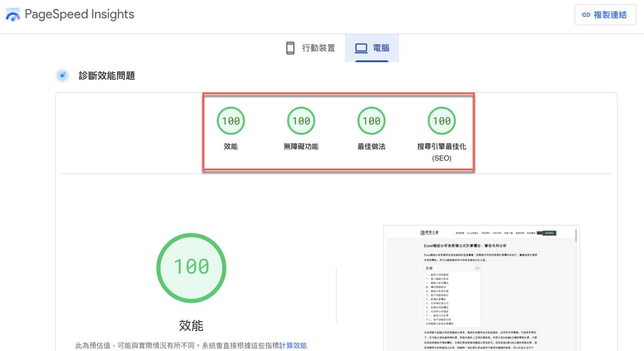The image size is (644, 351).
Task: Click the link icon in 複製連結 button
Action: [586, 15]
